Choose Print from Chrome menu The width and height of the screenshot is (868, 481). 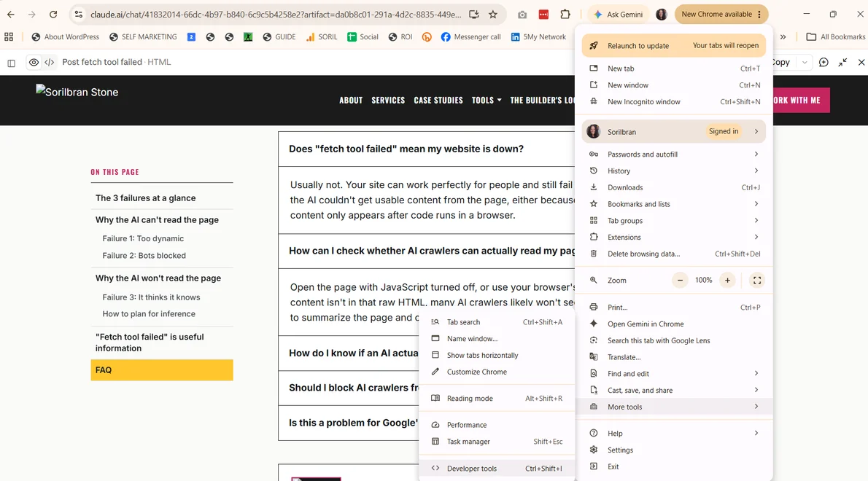pyautogui.click(x=674, y=308)
